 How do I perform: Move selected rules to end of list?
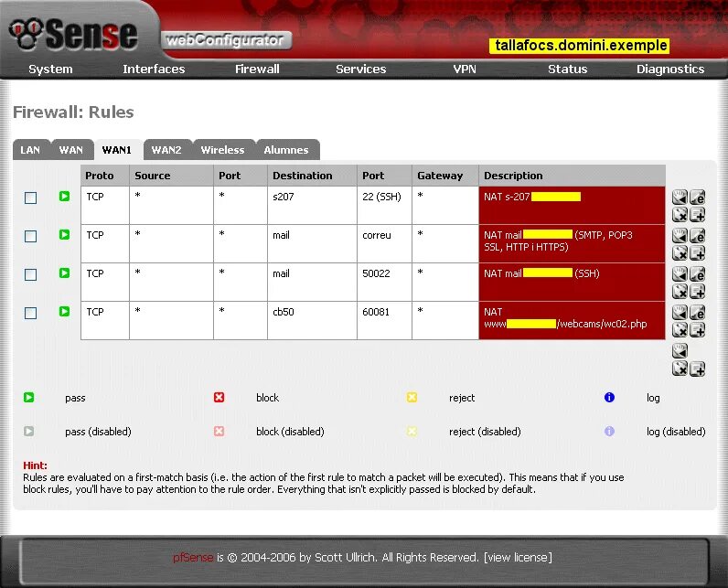[x=680, y=351]
